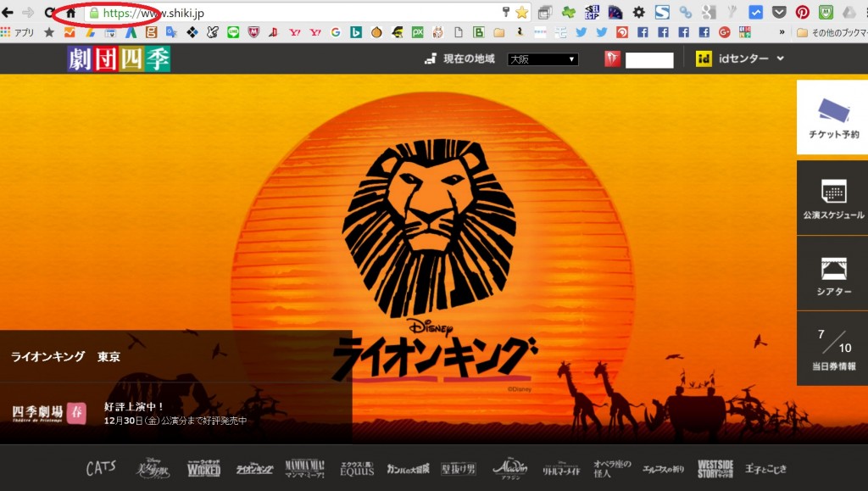Click the large Lion King poster image

pos(433,259)
